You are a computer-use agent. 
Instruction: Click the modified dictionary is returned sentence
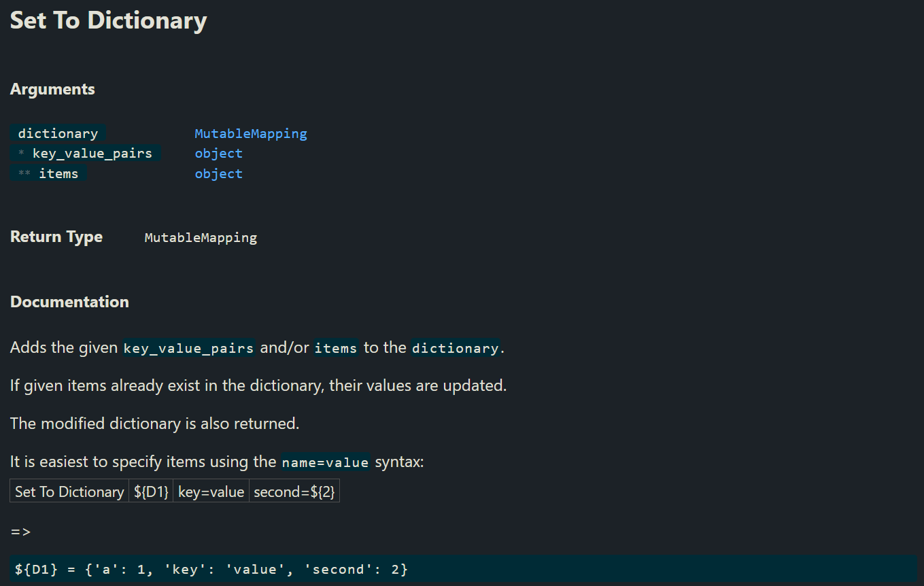[x=154, y=424]
